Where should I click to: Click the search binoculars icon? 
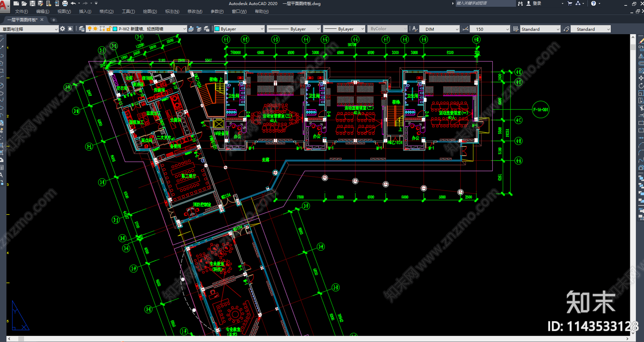tap(520, 3)
